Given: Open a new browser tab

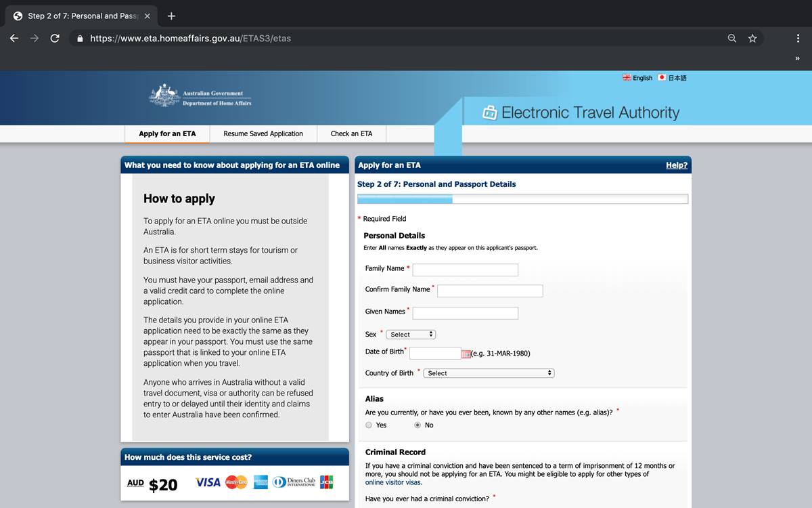Looking at the screenshot, I should click(171, 16).
